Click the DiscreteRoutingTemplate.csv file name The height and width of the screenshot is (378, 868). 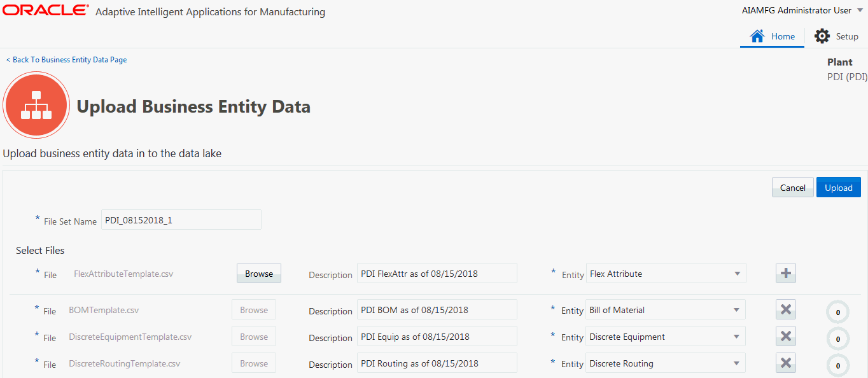(x=125, y=363)
